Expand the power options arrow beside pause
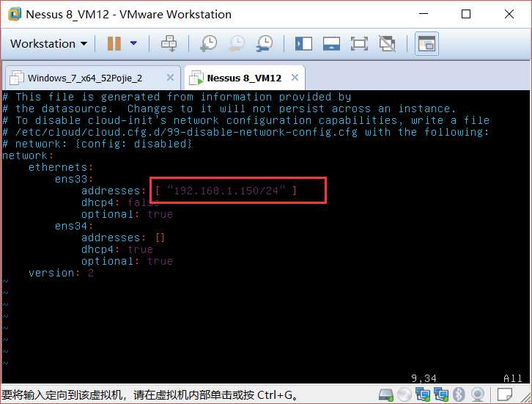The height and width of the screenshot is (404, 532). coord(133,43)
